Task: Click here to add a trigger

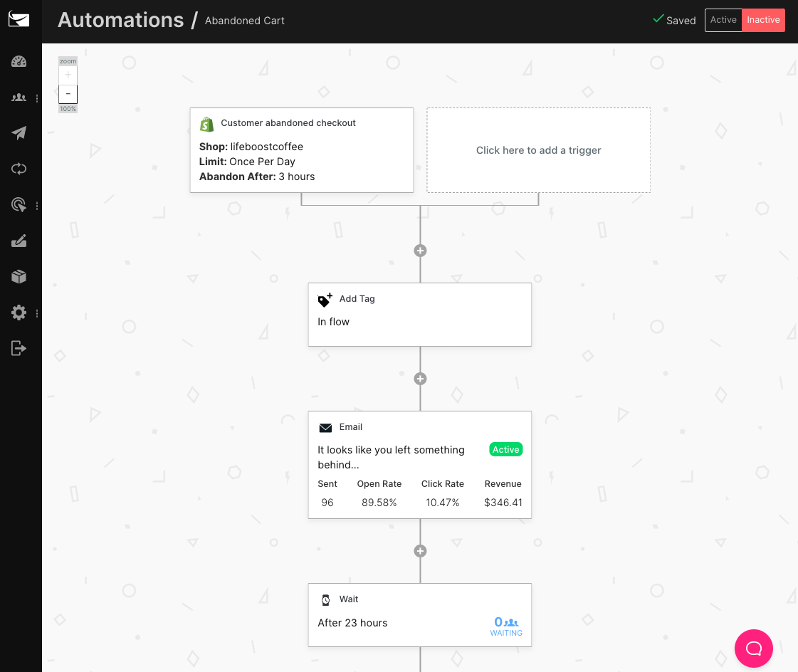Action: (538, 149)
